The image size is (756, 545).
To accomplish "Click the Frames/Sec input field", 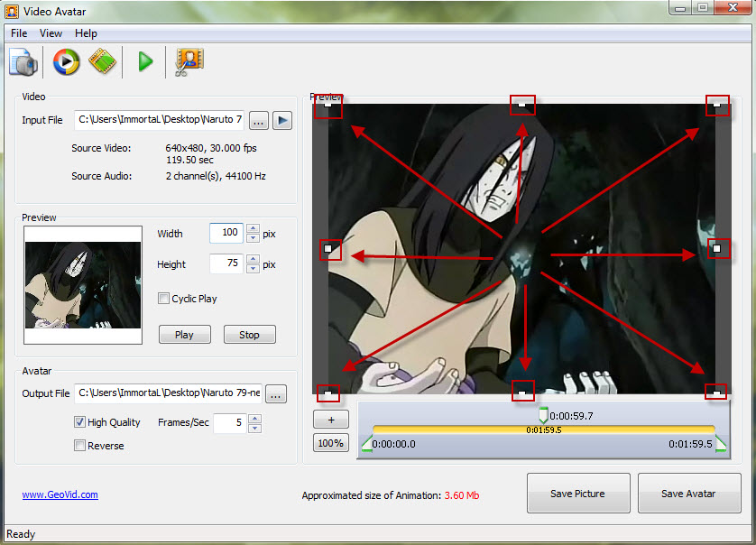I will click(230, 423).
